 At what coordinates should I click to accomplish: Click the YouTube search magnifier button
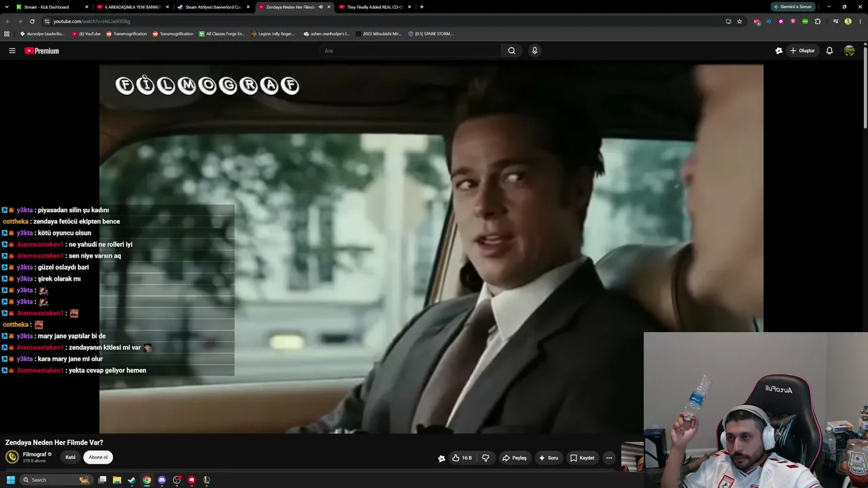511,51
